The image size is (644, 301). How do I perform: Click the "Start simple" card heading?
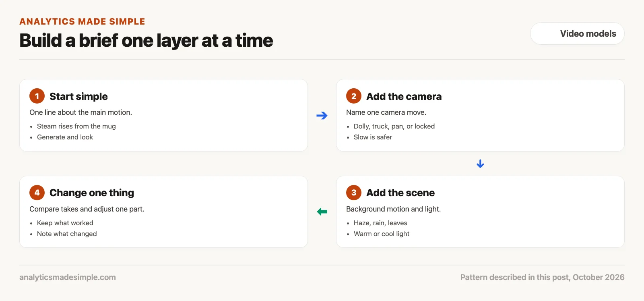point(78,96)
